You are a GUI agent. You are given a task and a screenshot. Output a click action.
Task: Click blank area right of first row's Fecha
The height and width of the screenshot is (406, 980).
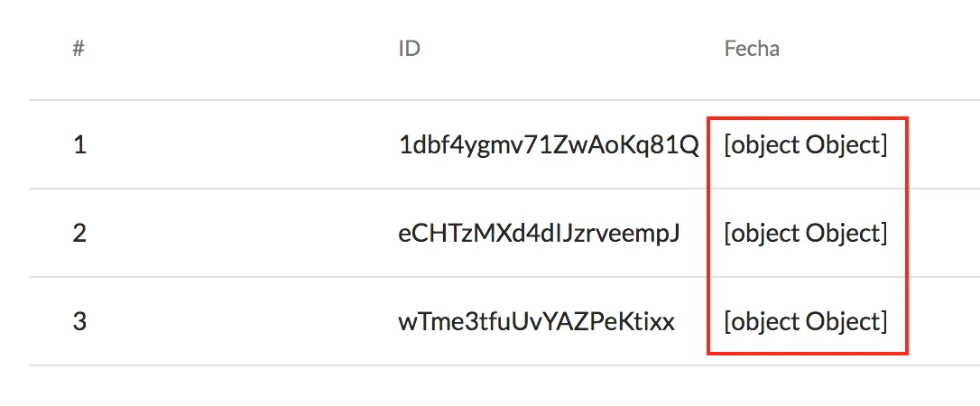945,145
